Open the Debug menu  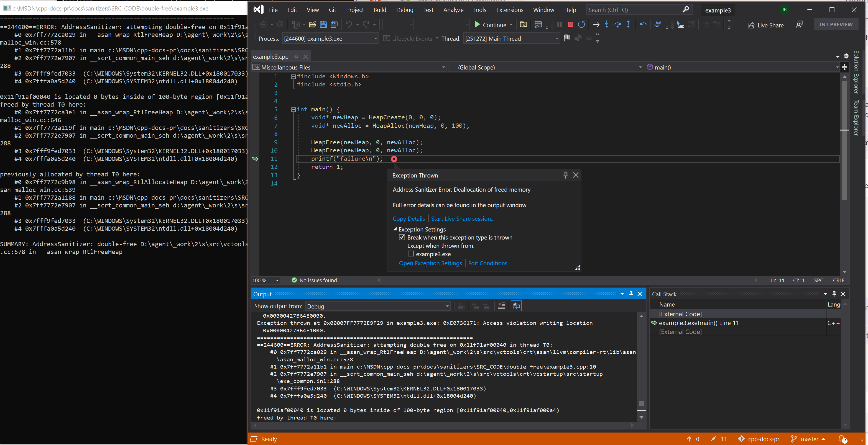[x=404, y=10]
